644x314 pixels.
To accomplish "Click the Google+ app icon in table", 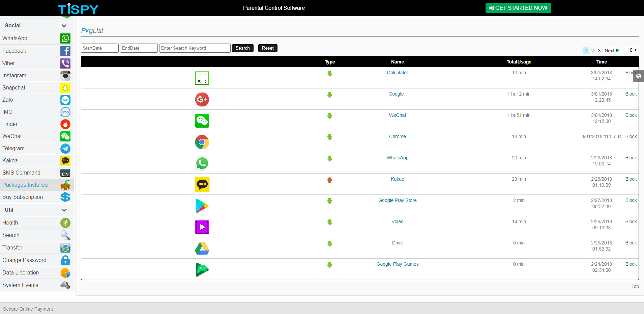I will [202, 99].
